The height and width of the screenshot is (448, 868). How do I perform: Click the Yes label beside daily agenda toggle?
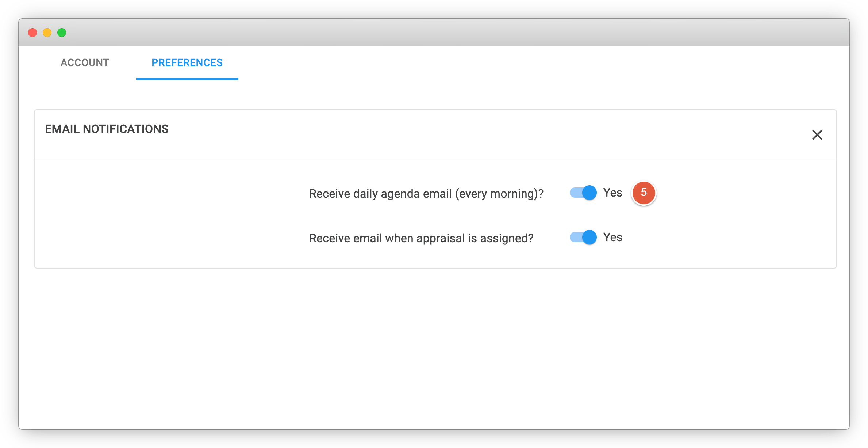pos(613,193)
